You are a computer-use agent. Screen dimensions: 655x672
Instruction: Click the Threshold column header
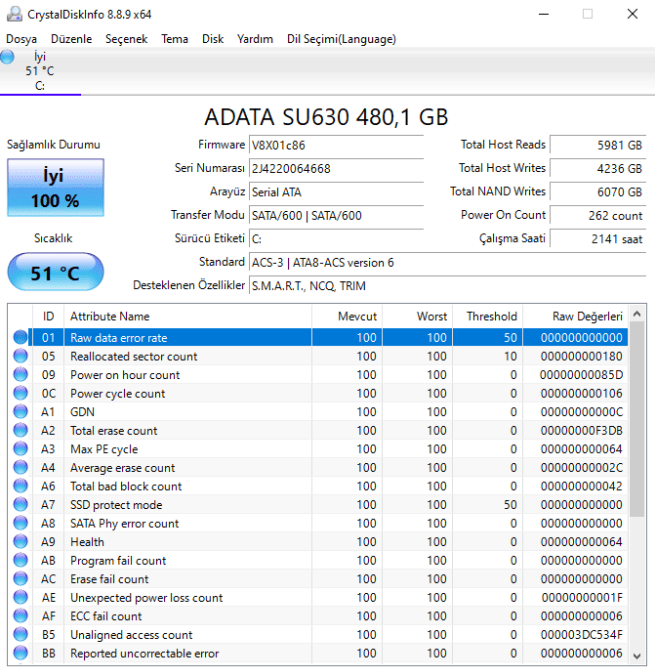click(x=487, y=316)
